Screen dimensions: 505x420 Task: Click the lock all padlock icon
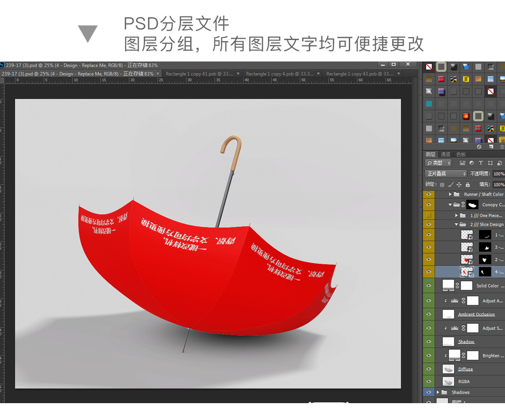[467, 185]
